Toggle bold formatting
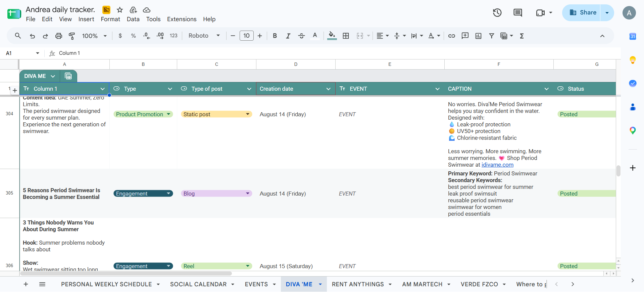The height and width of the screenshot is (292, 644). (275, 36)
